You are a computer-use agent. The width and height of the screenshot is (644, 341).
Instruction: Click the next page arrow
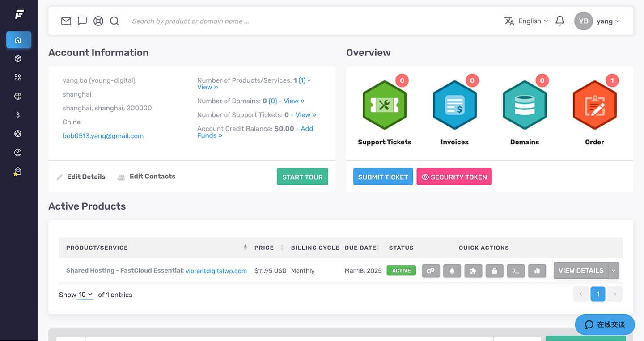615,294
